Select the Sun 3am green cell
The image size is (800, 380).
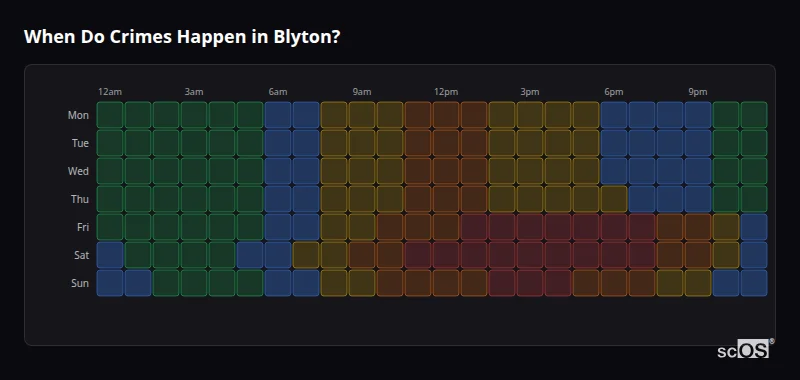194,283
